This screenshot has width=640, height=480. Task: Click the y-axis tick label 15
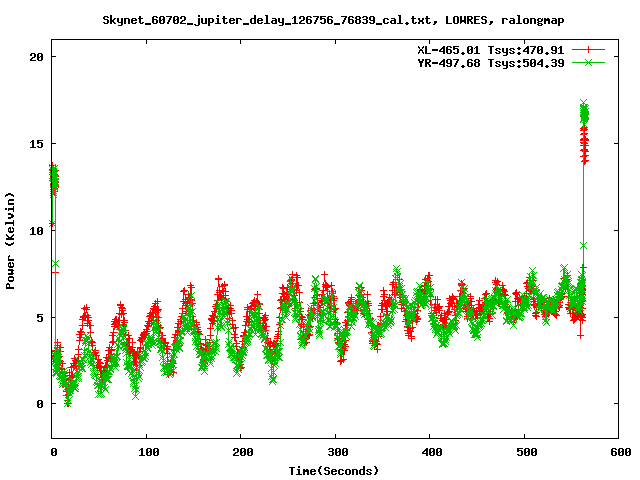pyautogui.click(x=36, y=144)
